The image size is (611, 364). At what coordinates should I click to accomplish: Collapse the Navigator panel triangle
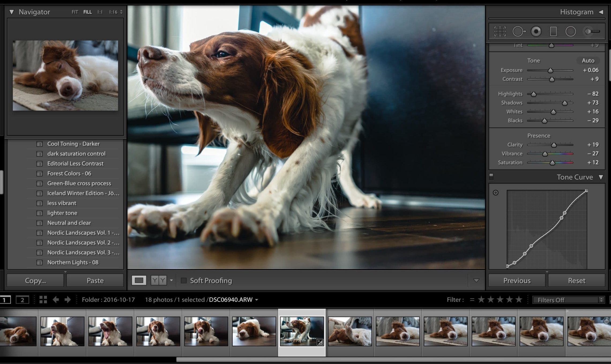(x=12, y=12)
